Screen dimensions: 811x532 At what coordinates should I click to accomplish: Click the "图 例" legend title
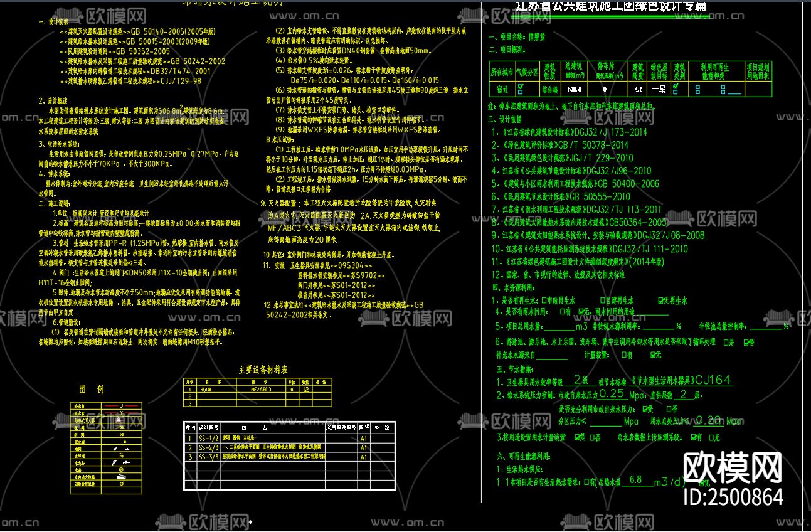92,390
